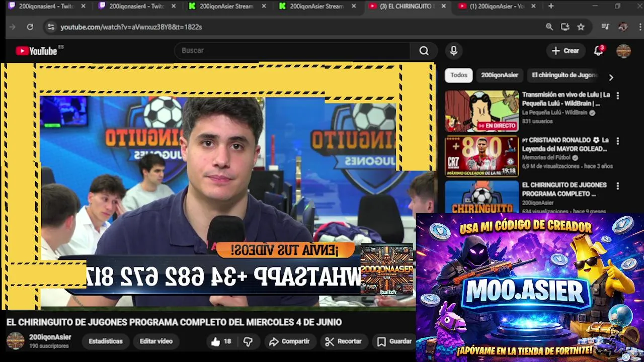Click 'Memorias del Fútbol' channel name
The image size is (644, 362).
pos(547,157)
